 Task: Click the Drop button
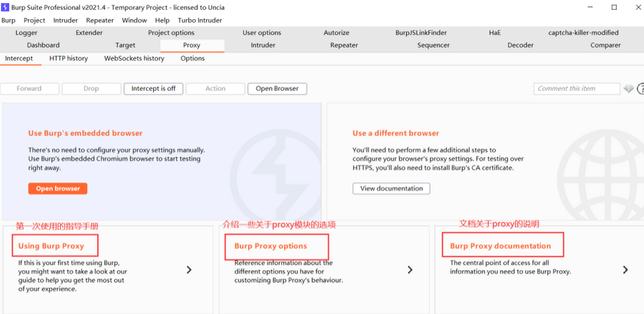tap(91, 88)
